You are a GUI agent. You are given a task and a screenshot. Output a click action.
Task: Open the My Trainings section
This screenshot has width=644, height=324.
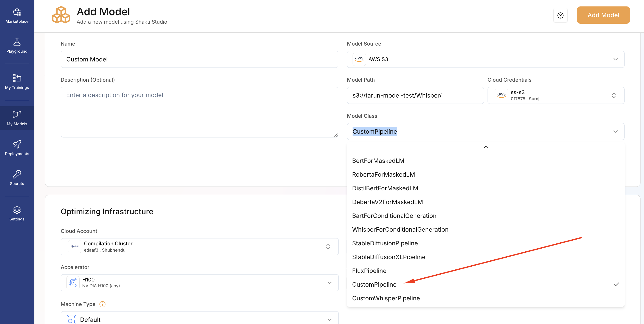17,82
